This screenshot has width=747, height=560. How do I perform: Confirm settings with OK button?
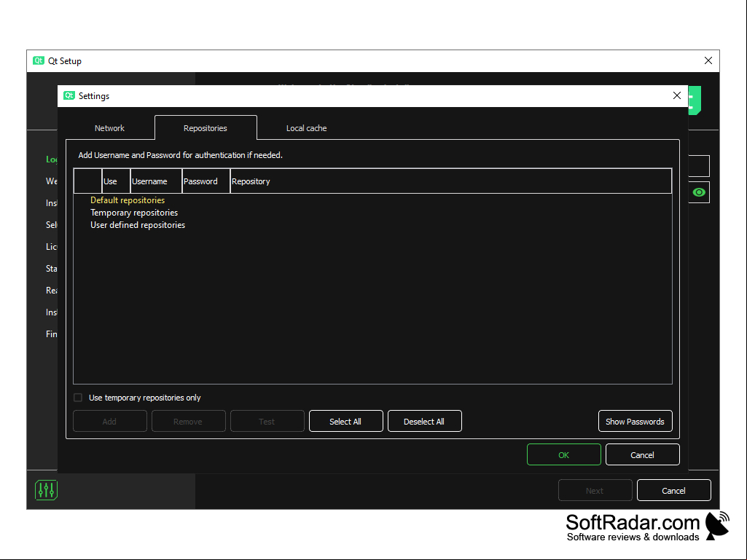coord(563,454)
